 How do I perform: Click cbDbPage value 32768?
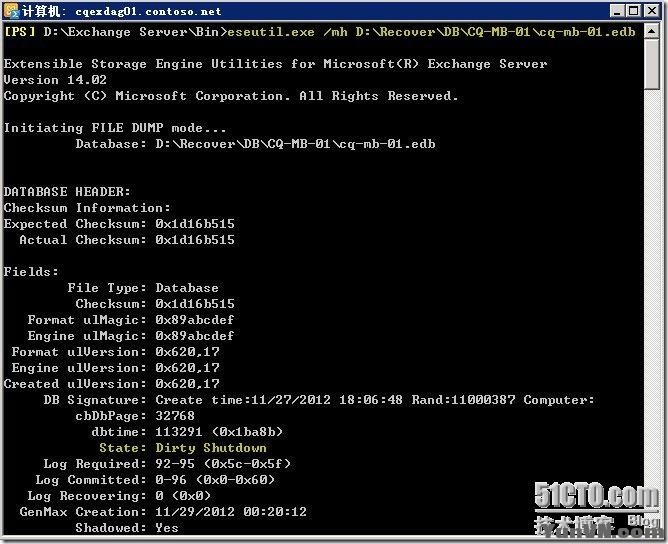click(x=175, y=415)
